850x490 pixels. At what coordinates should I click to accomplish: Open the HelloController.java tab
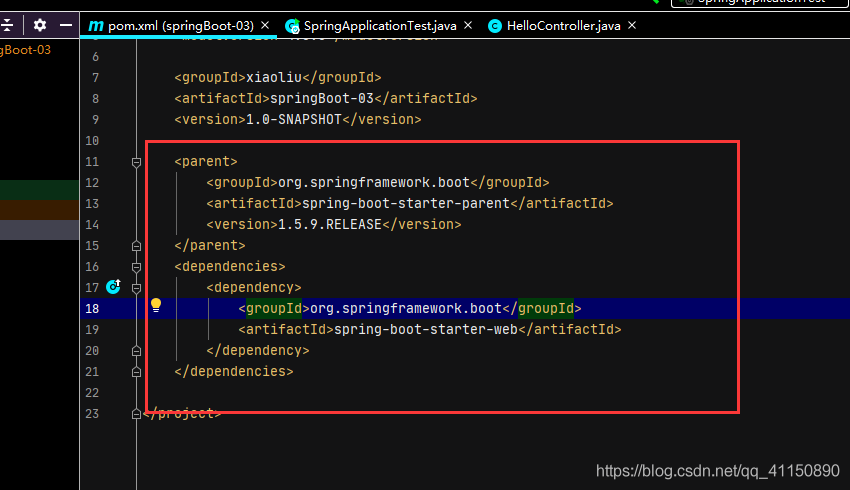[x=563, y=25]
